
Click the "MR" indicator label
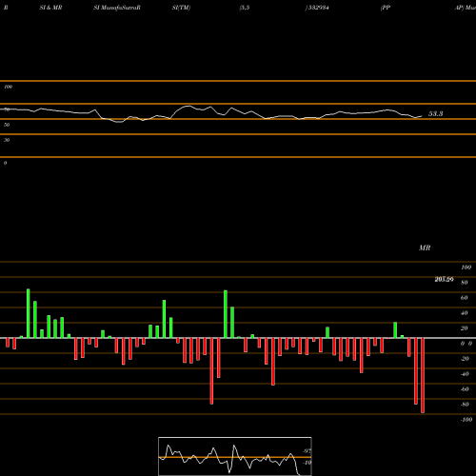point(425,248)
